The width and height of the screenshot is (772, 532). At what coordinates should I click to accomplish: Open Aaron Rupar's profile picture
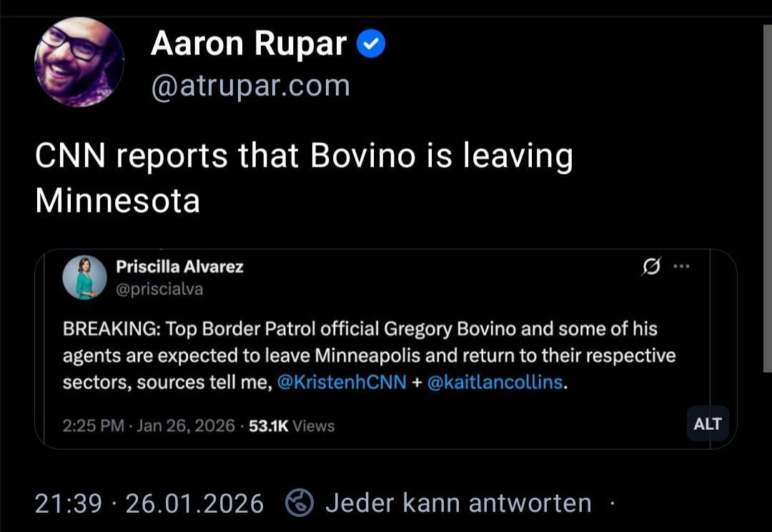[x=79, y=62]
